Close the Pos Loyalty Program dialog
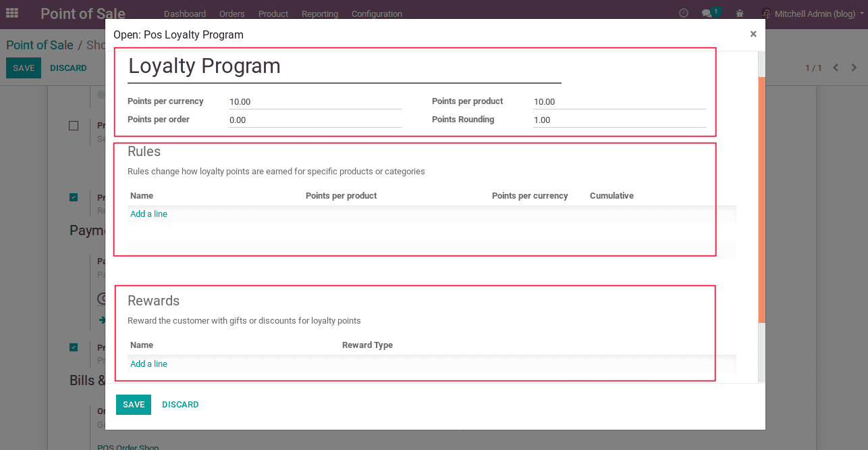This screenshot has width=868, height=450. 753,34
